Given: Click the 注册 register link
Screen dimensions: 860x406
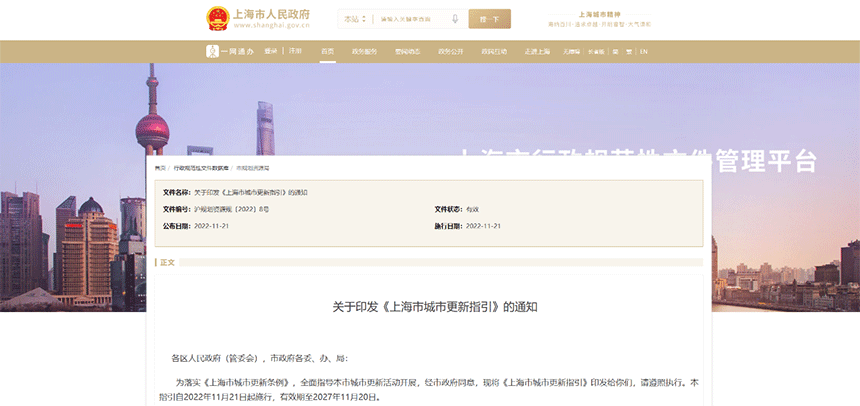Looking at the screenshot, I should [295, 51].
